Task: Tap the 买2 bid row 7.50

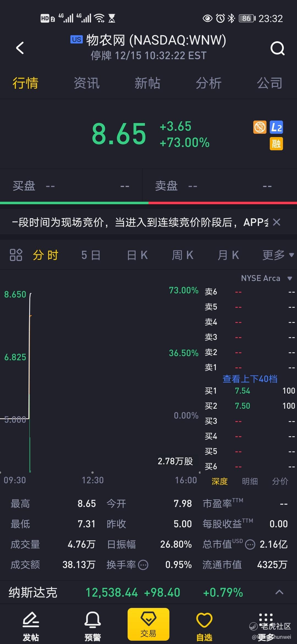Action: pos(250,406)
